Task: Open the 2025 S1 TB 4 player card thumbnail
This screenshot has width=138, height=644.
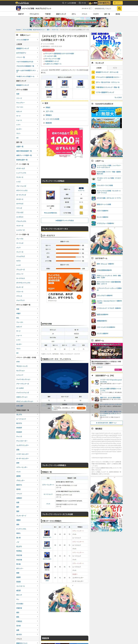Action: 49,83
